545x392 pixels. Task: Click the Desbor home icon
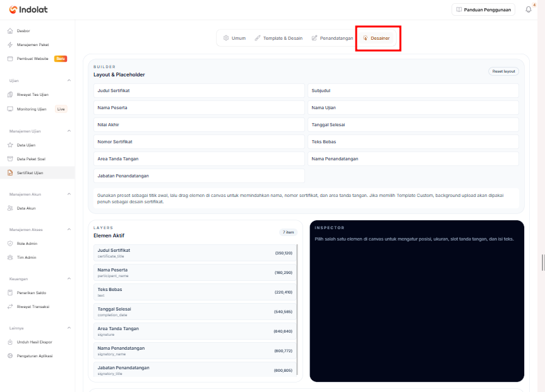click(10, 31)
